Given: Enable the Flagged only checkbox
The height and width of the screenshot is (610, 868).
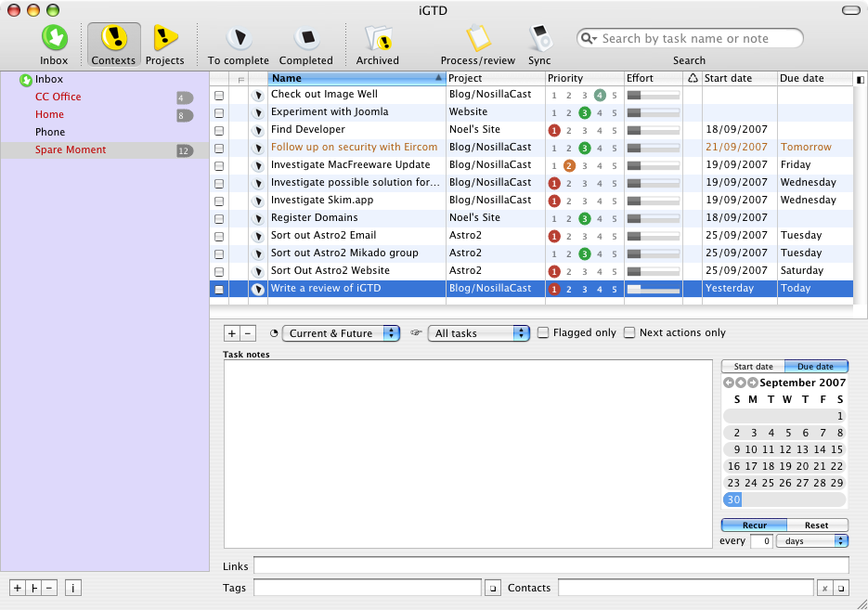Looking at the screenshot, I should [544, 333].
